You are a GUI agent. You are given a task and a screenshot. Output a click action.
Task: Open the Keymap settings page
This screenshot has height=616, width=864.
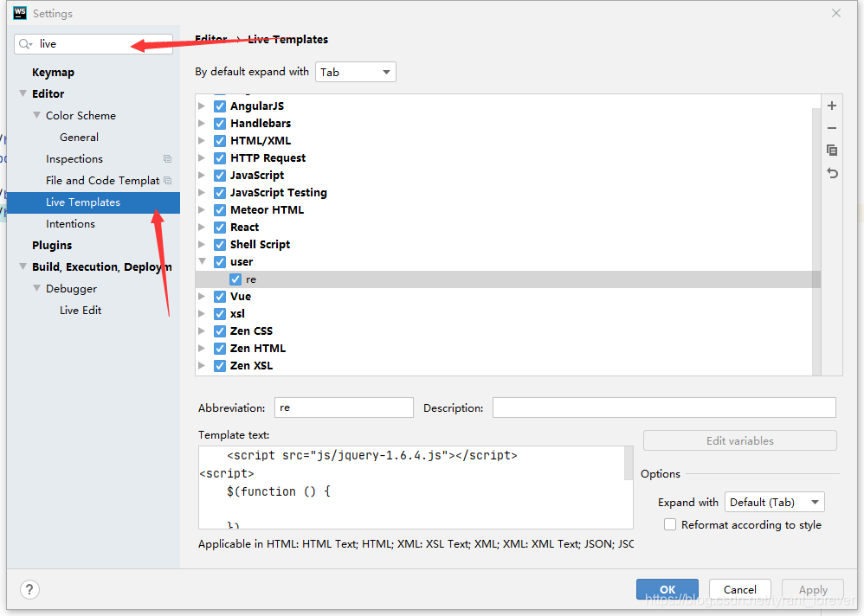53,72
